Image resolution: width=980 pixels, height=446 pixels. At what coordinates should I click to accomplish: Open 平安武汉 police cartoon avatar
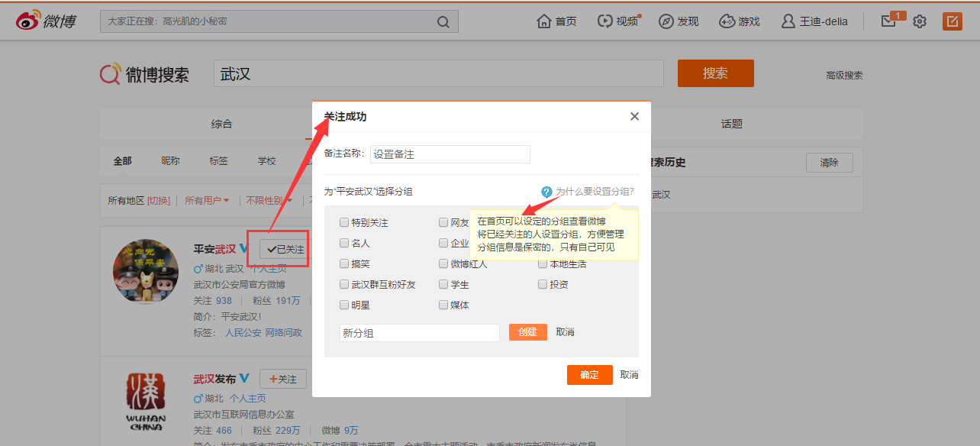click(x=146, y=271)
